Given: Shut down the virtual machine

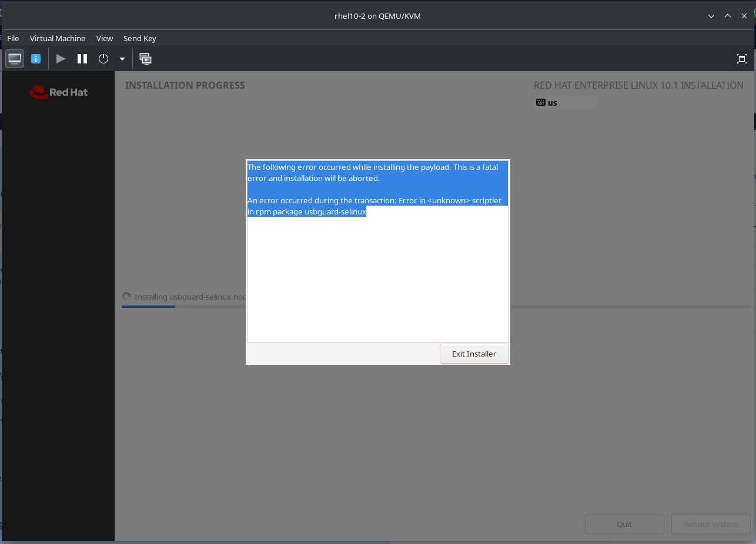Looking at the screenshot, I should [103, 59].
